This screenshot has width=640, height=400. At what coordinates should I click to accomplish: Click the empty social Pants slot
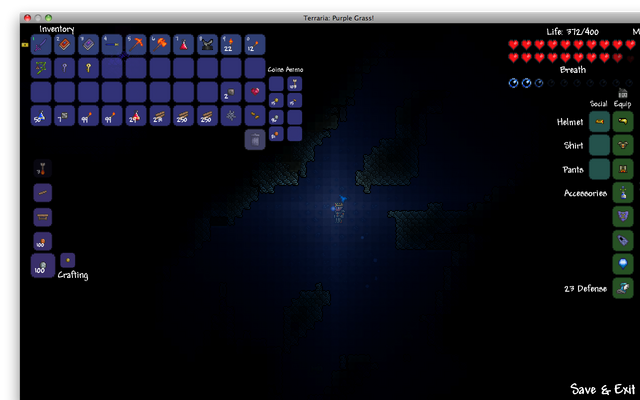tap(599, 169)
